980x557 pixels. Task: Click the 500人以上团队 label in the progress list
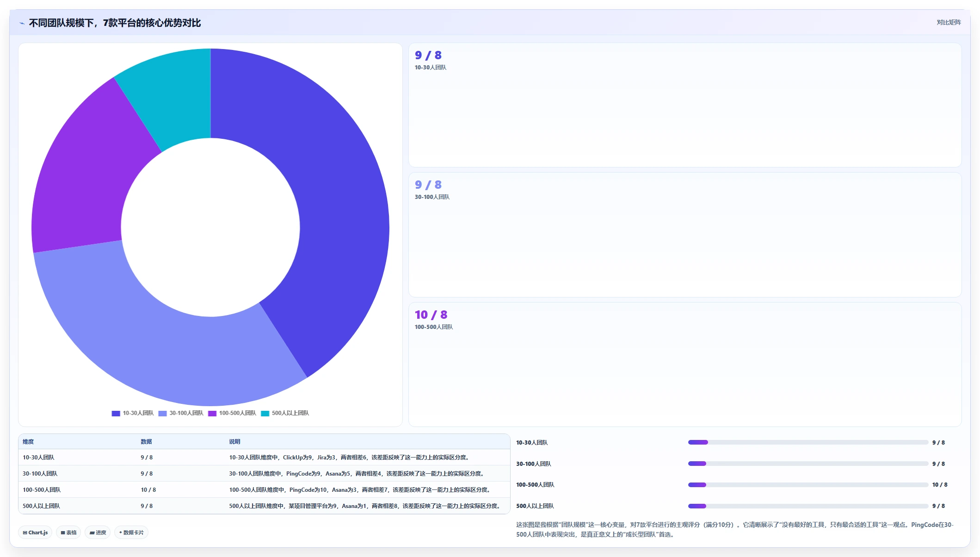[x=535, y=506]
